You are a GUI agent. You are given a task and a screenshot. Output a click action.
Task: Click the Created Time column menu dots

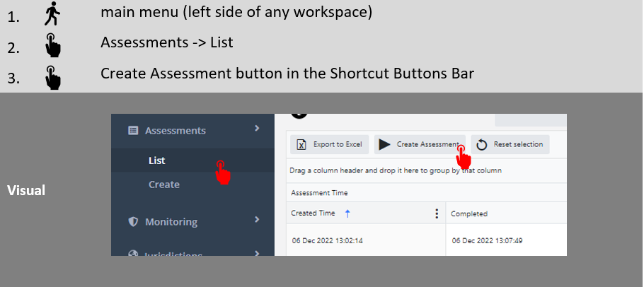coord(437,213)
